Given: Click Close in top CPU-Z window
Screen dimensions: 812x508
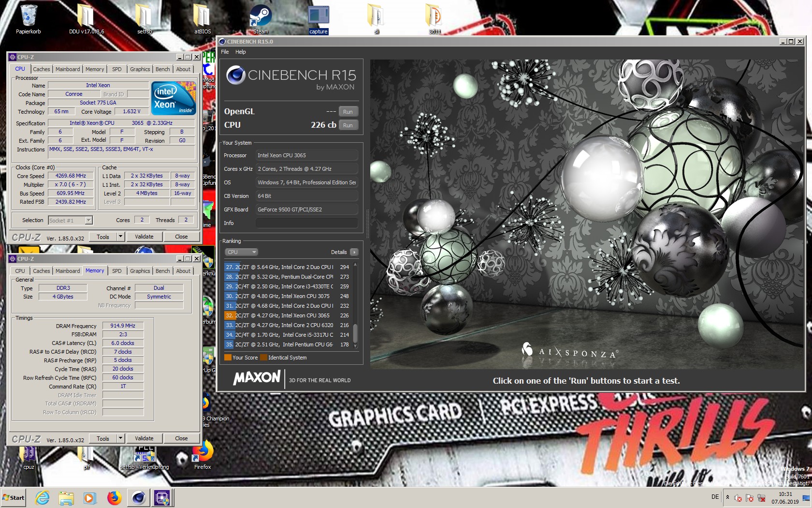Looking at the screenshot, I should [x=181, y=237].
